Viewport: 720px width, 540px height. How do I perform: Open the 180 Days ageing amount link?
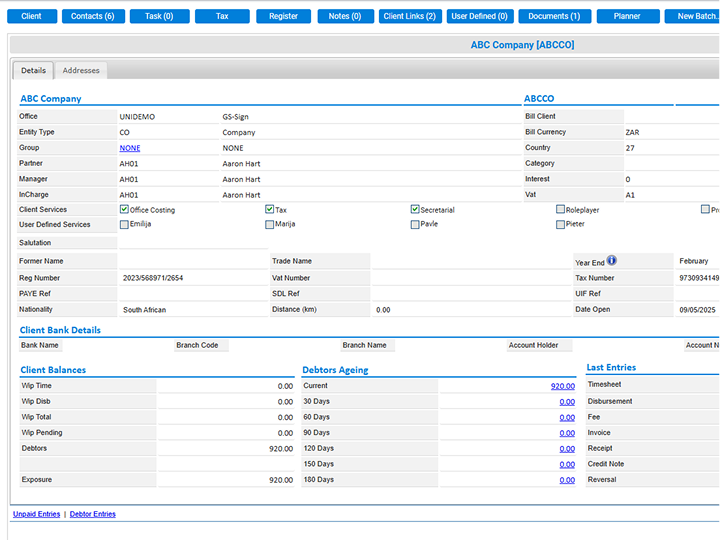pos(567,480)
